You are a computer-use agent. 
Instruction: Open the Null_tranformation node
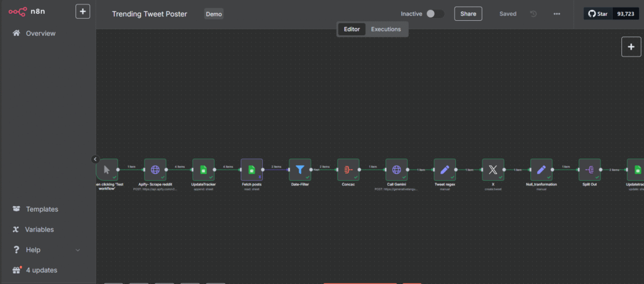pyautogui.click(x=541, y=169)
